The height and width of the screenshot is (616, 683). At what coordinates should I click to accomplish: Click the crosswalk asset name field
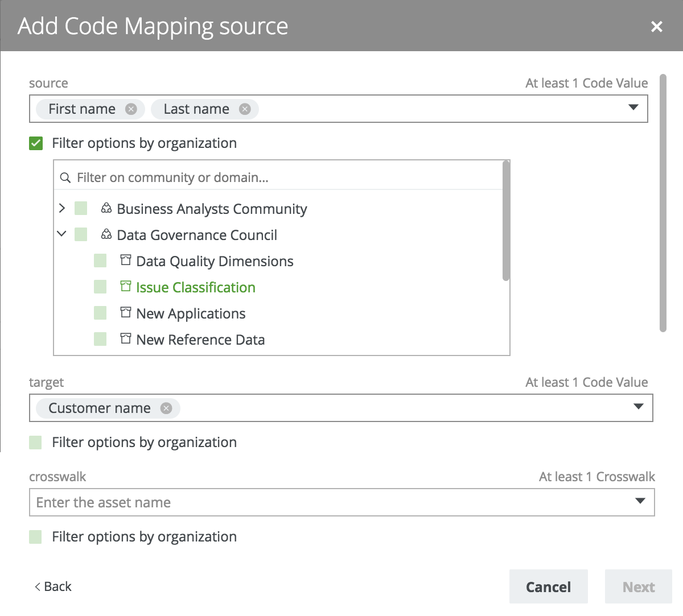[330, 503]
